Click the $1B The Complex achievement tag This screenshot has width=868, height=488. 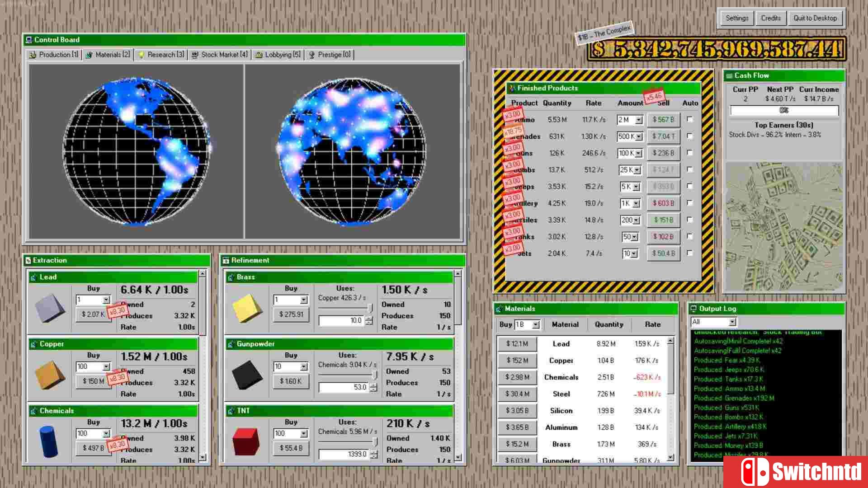click(604, 33)
